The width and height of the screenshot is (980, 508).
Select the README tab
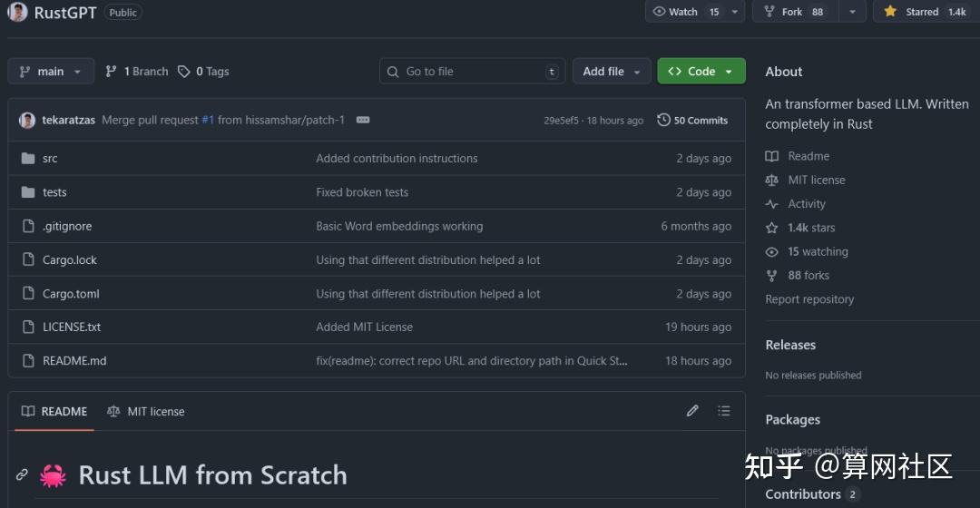pyautogui.click(x=54, y=412)
